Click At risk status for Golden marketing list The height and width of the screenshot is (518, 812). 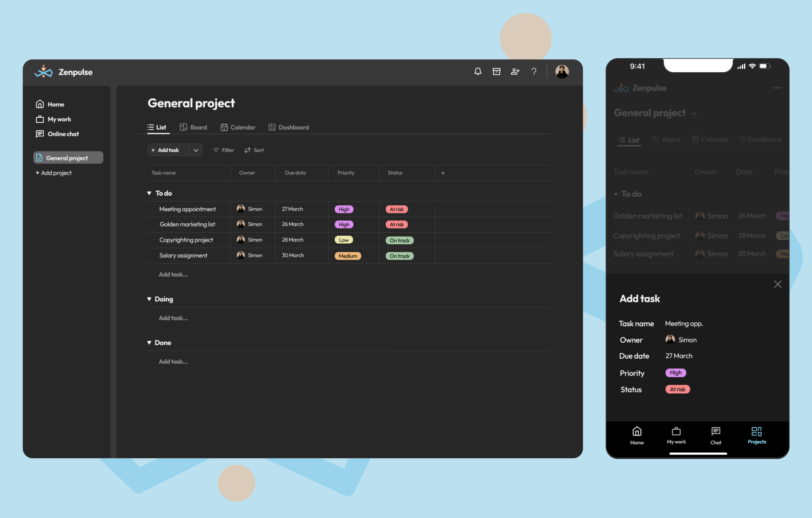pos(396,225)
